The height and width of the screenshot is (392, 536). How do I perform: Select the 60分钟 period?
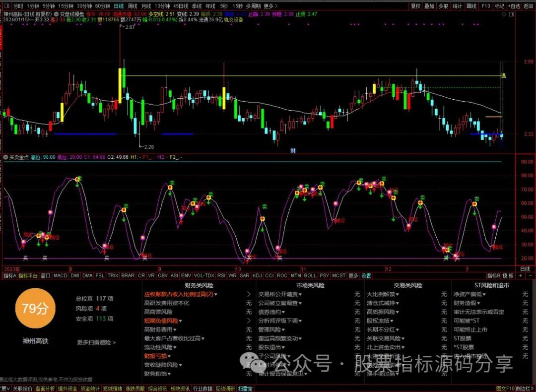coord(103,6)
